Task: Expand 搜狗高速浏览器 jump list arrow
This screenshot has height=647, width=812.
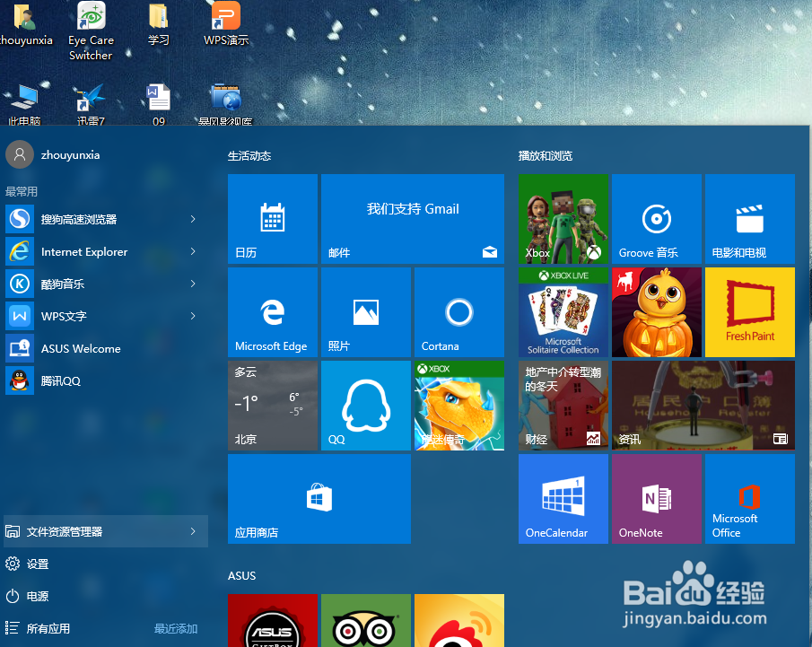Action: pyautogui.click(x=193, y=219)
